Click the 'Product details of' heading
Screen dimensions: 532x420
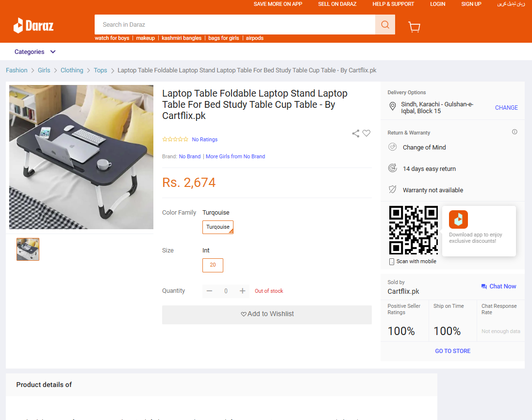pos(44,385)
